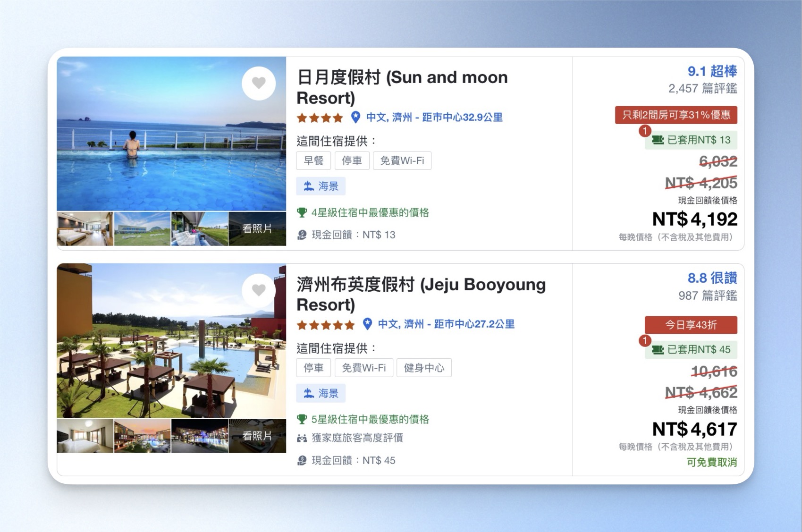Click trophy icon beside 5星級住宿中最優惠的價格
The width and height of the screenshot is (802, 532).
tap(302, 420)
